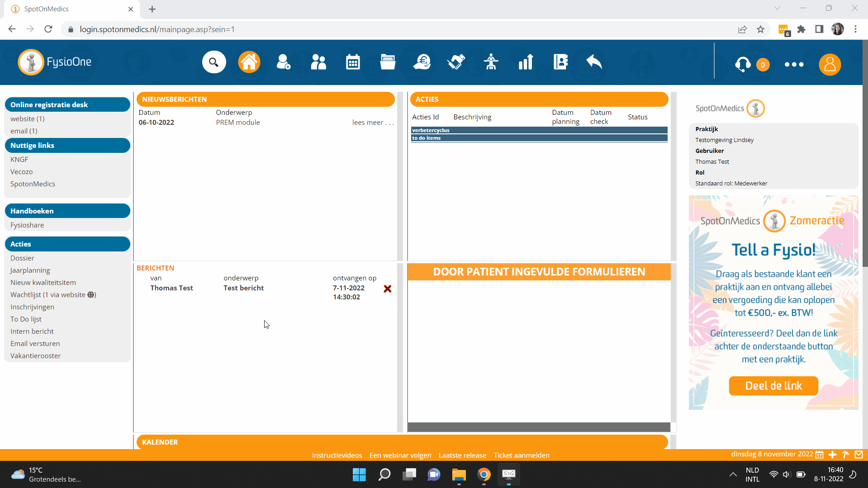868x488 pixels.
Task: Open the Instructievideos footer link
Action: pyautogui.click(x=337, y=455)
